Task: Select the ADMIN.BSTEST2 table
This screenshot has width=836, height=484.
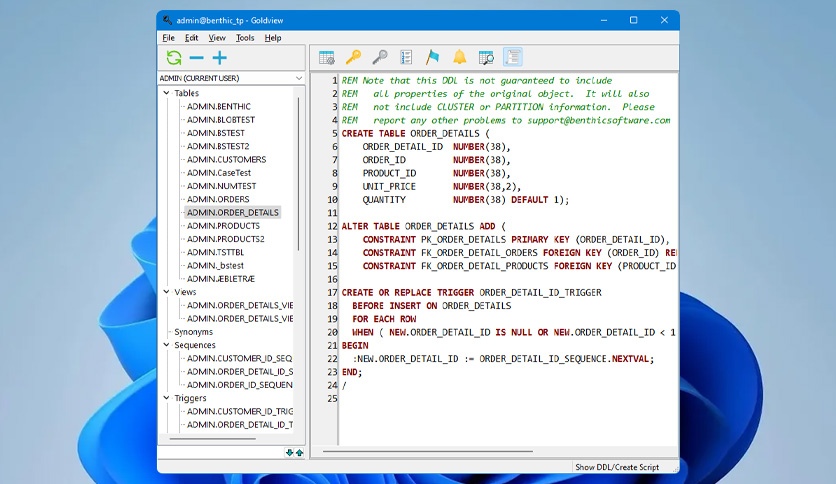Action: (218, 146)
